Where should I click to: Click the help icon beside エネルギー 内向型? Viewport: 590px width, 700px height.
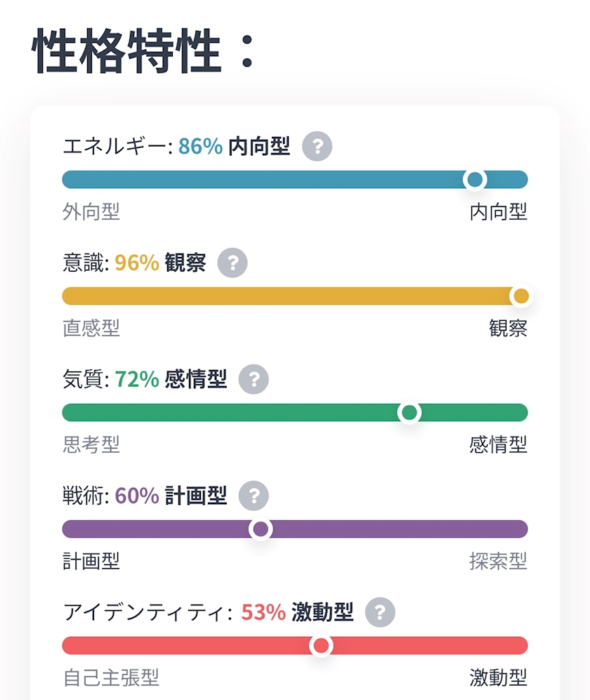pos(317,147)
